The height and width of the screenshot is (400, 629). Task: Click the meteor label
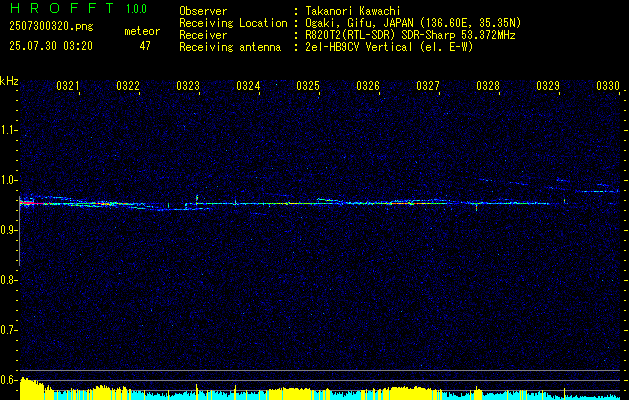pos(142,31)
